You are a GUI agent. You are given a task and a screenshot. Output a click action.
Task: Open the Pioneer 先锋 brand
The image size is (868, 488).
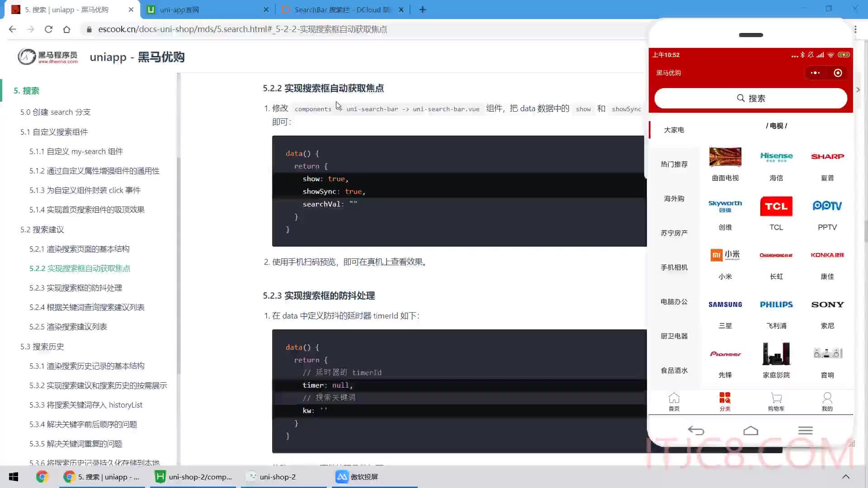725,354
